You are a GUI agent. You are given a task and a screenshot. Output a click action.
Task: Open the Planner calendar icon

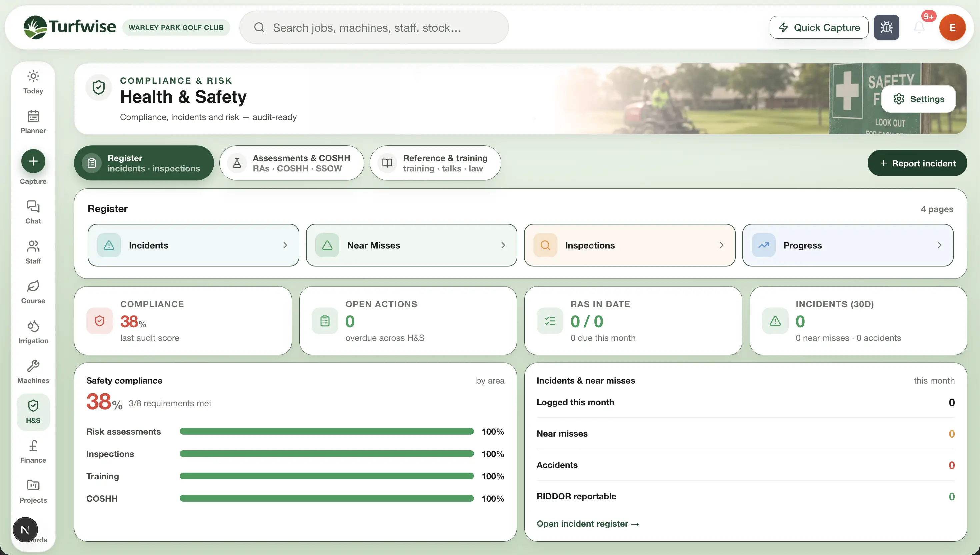point(33,116)
